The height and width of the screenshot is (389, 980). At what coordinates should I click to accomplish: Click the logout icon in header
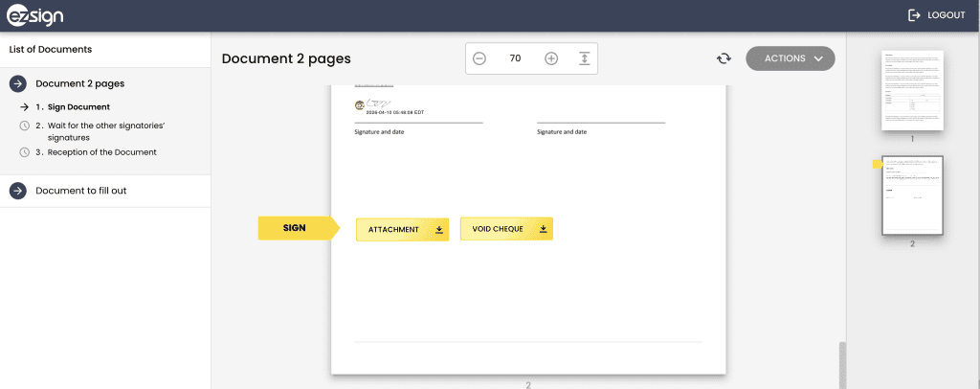tap(914, 15)
